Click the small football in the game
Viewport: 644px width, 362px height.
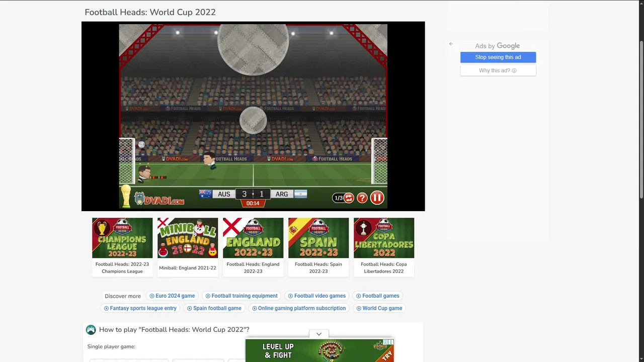(141, 145)
